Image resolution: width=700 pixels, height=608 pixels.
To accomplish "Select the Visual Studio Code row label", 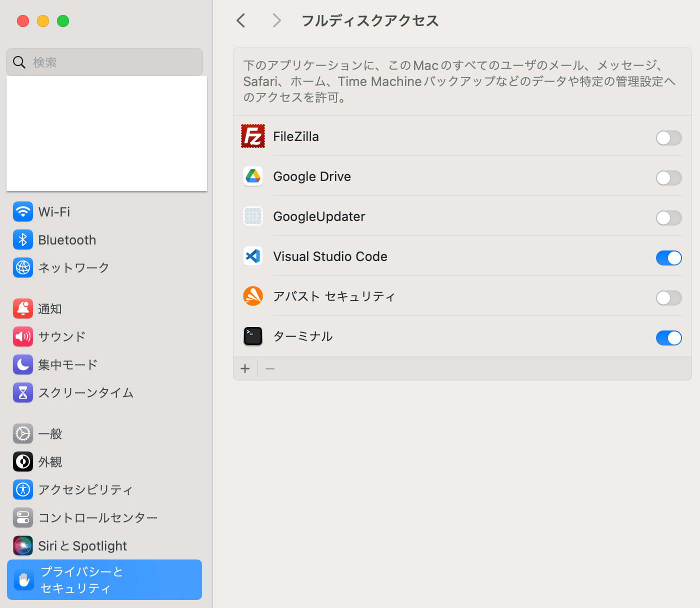I will tap(330, 256).
